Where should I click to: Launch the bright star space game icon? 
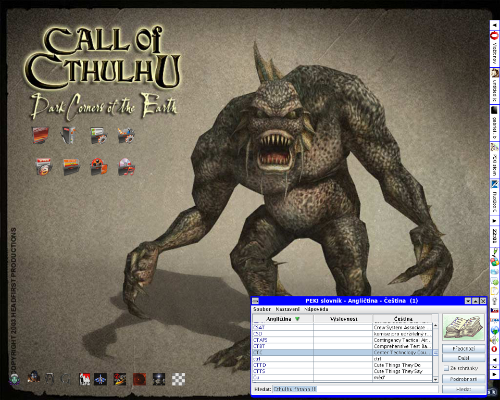[x=159, y=379]
